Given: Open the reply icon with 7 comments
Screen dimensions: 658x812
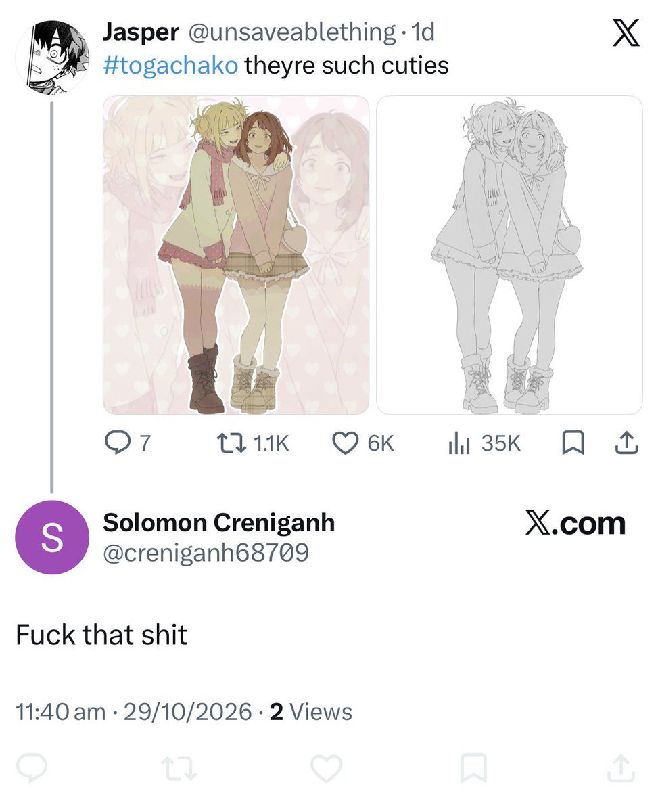Looking at the screenshot, I should point(117,443).
